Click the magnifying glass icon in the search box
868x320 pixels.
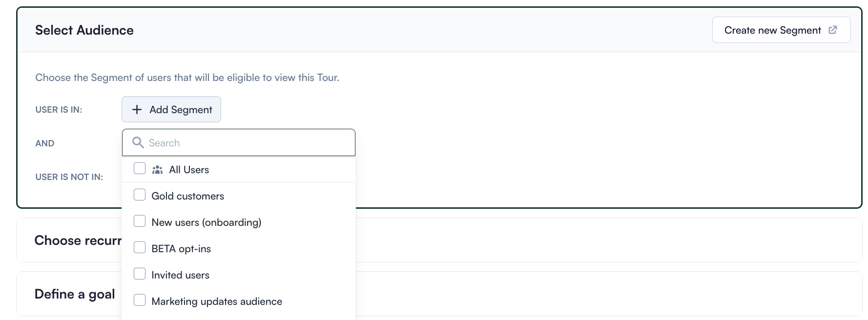[138, 142]
